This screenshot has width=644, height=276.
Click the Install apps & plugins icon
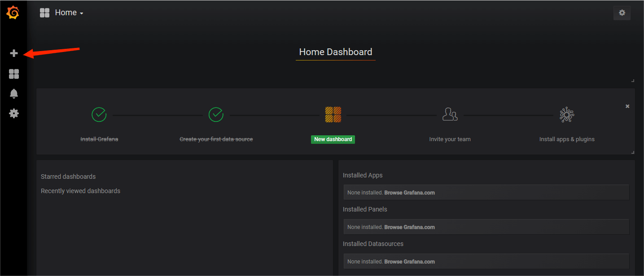click(x=567, y=115)
